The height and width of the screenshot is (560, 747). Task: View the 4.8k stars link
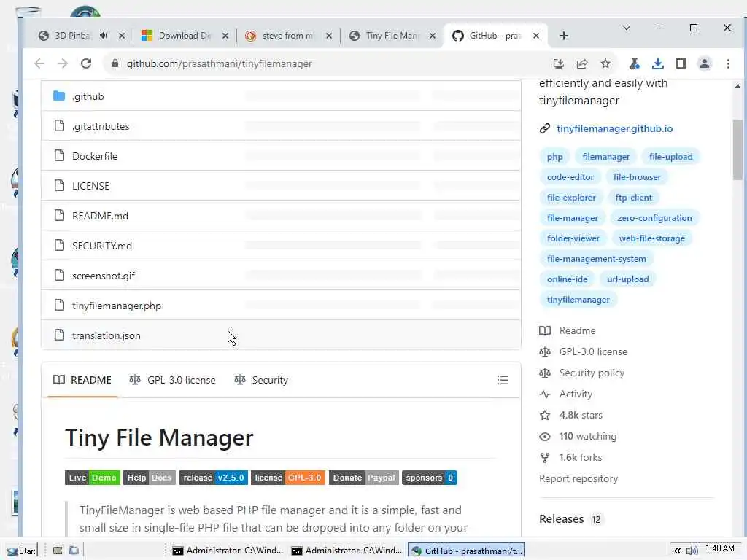point(570,415)
